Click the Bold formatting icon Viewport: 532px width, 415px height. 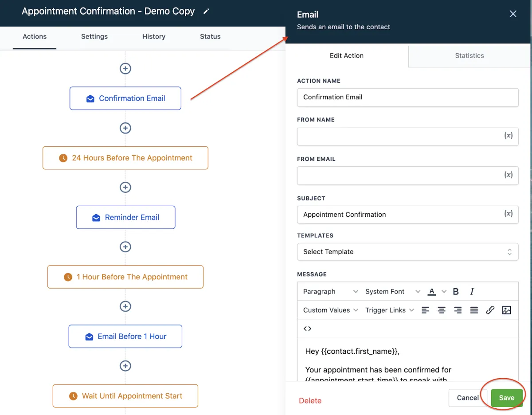(x=456, y=292)
